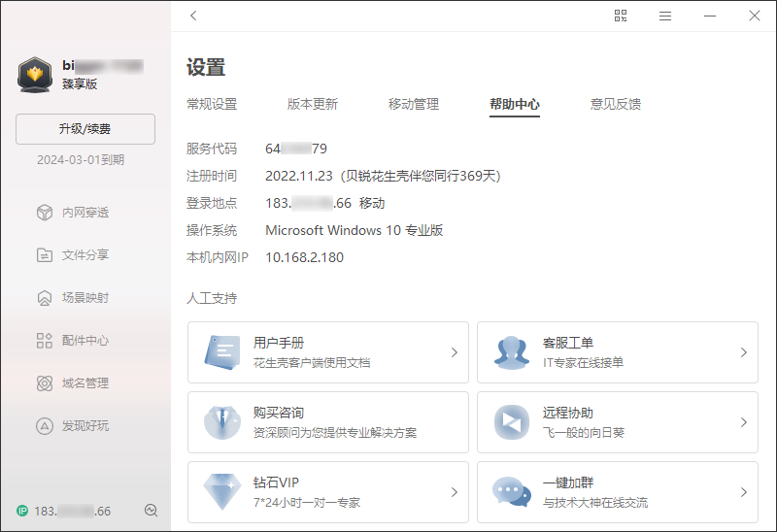Click the 场景映射 sidebar icon
This screenshot has height=532, width=777.
pos(44,298)
